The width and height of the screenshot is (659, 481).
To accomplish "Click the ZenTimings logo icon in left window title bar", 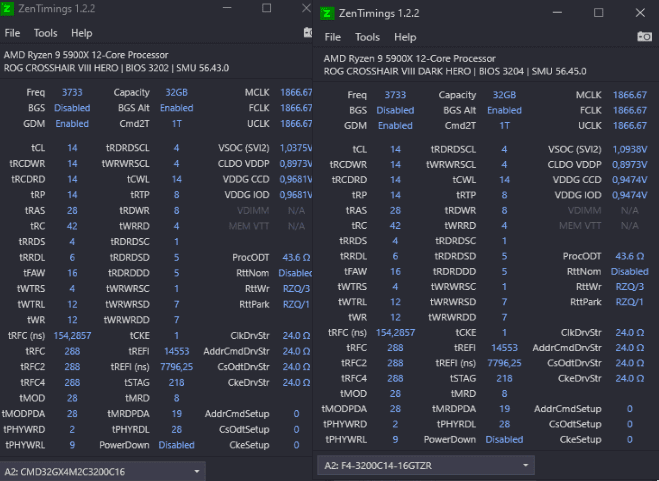I will (x=7, y=9).
